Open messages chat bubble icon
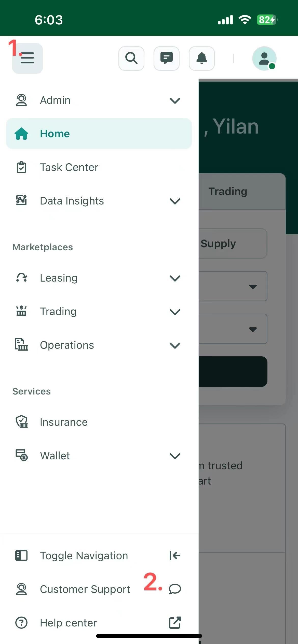The height and width of the screenshot is (644, 298). (167, 58)
